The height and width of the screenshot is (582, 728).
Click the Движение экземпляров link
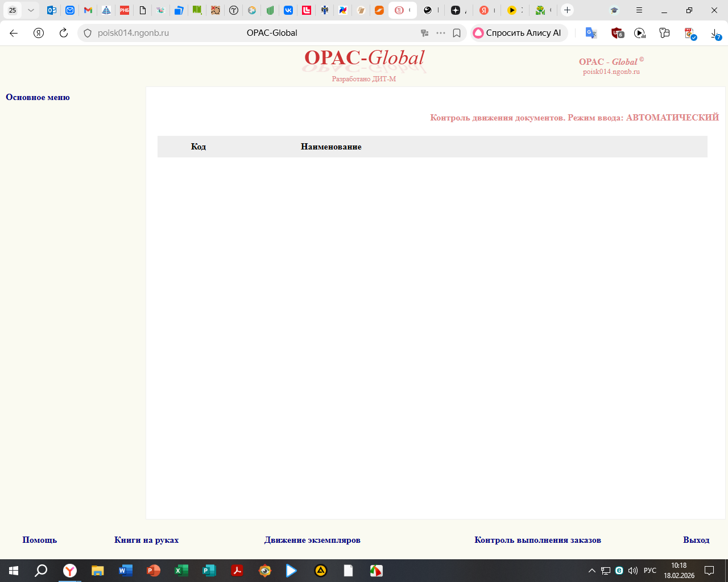coord(312,540)
